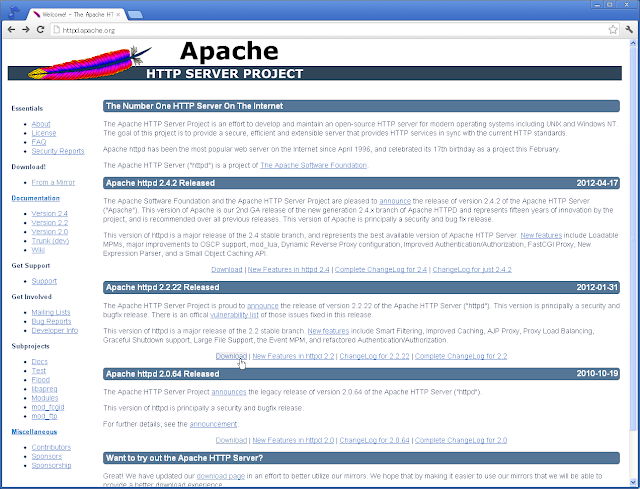640x489 pixels.
Task: Click announces link in the 2.0.64 section
Action: pos(229,392)
